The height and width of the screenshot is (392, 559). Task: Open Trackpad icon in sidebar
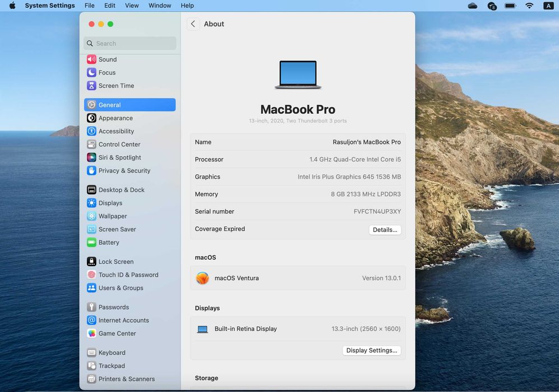click(91, 366)
